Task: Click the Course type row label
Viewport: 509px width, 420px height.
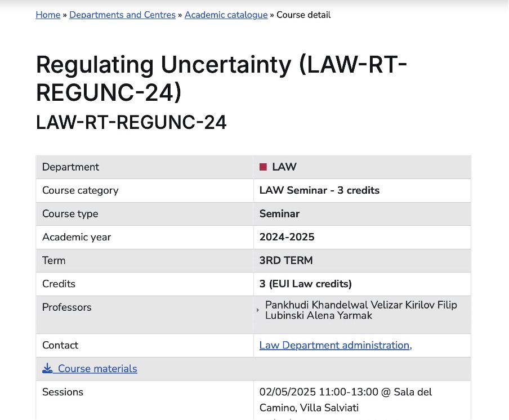Action: pyautogui.click(x=70, y=214)
